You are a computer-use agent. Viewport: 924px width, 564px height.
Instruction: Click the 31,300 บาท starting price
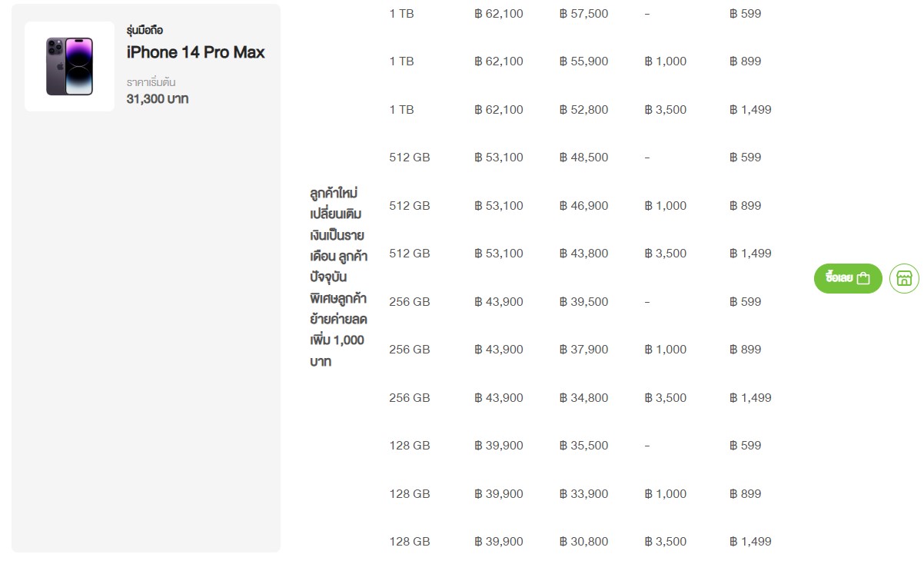[x=157, y=98]
